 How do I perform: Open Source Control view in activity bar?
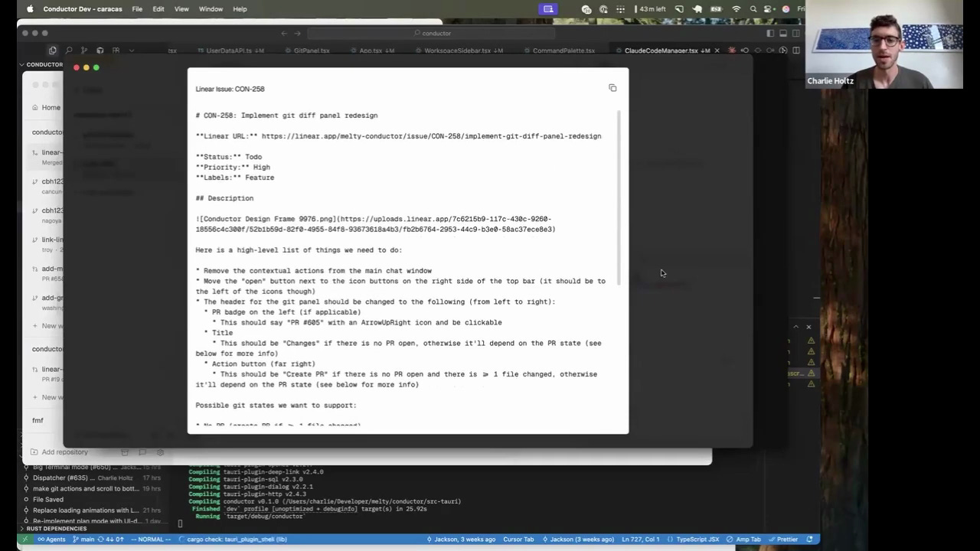[x=84, y=51]
